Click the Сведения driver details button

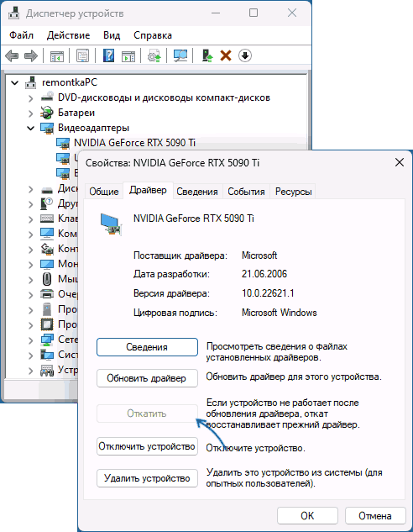[x=147, y=347]
